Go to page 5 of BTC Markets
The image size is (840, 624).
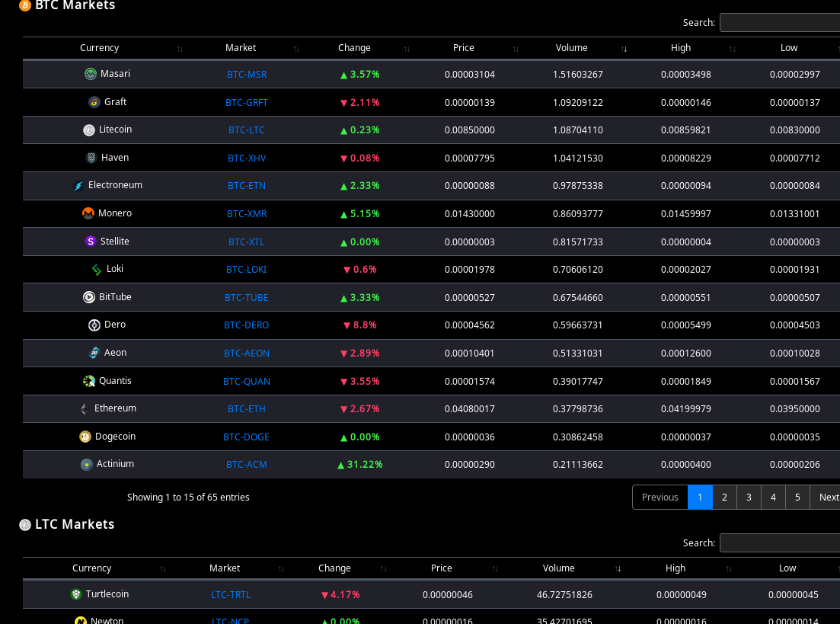797,497
